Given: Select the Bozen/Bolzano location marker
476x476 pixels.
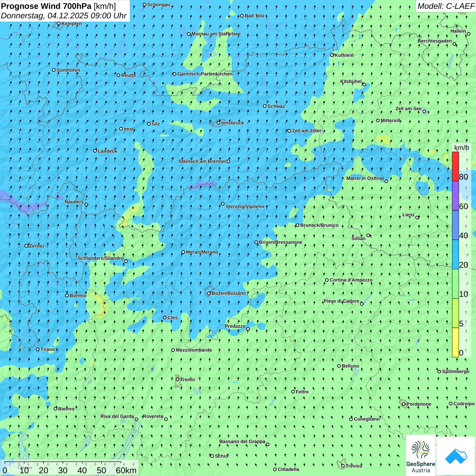Looking at the screenshot, I should [x=209, y=293].
